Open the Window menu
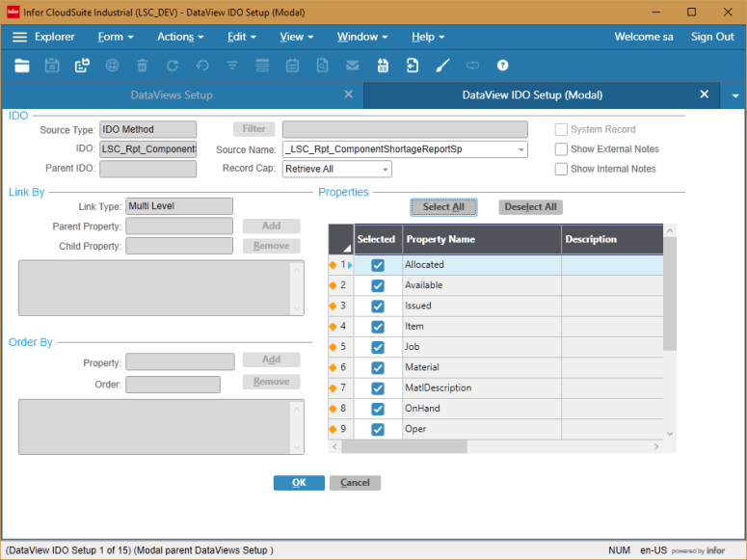 pos(362,37)
